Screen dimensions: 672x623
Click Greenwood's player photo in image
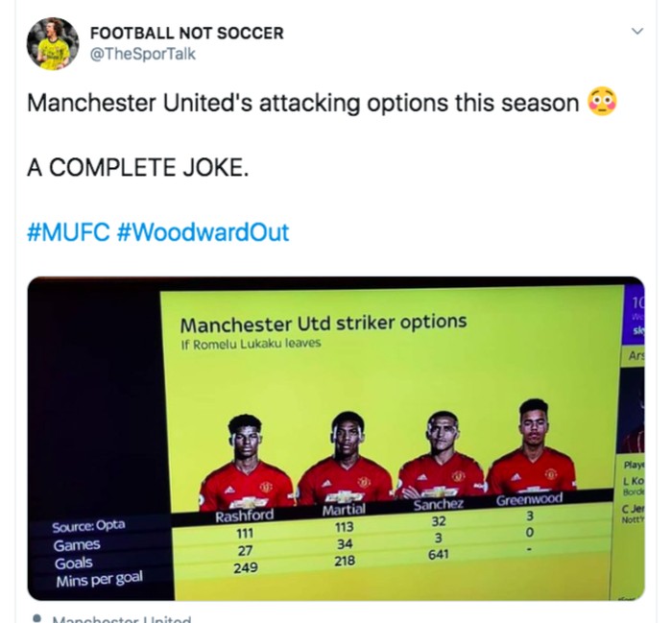(x=532, y=446)
